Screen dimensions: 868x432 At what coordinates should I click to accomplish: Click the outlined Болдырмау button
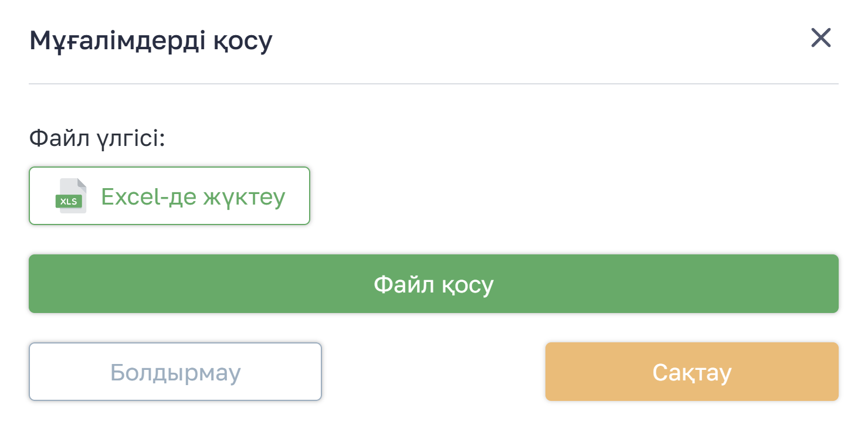pos(175,372)
